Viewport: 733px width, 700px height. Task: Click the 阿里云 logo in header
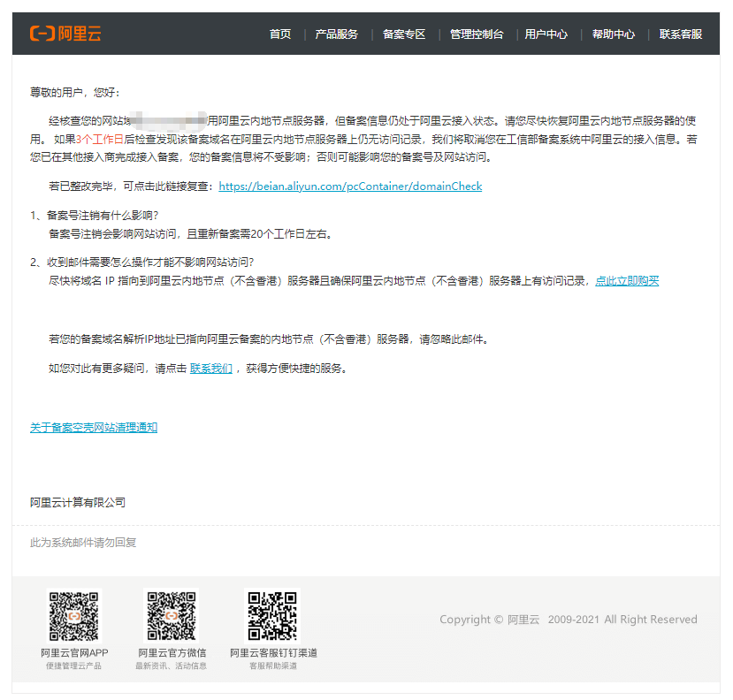(65, 34)
